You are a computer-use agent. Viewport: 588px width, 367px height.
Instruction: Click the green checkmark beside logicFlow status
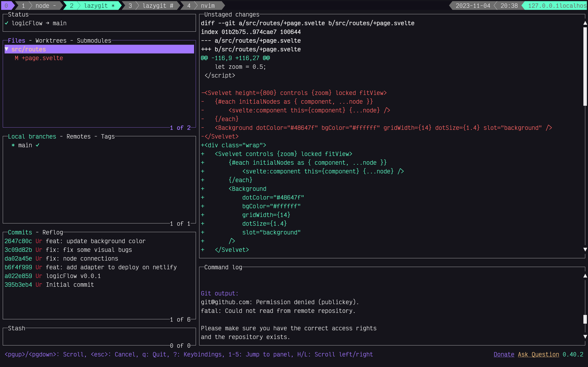click(7, 23)
